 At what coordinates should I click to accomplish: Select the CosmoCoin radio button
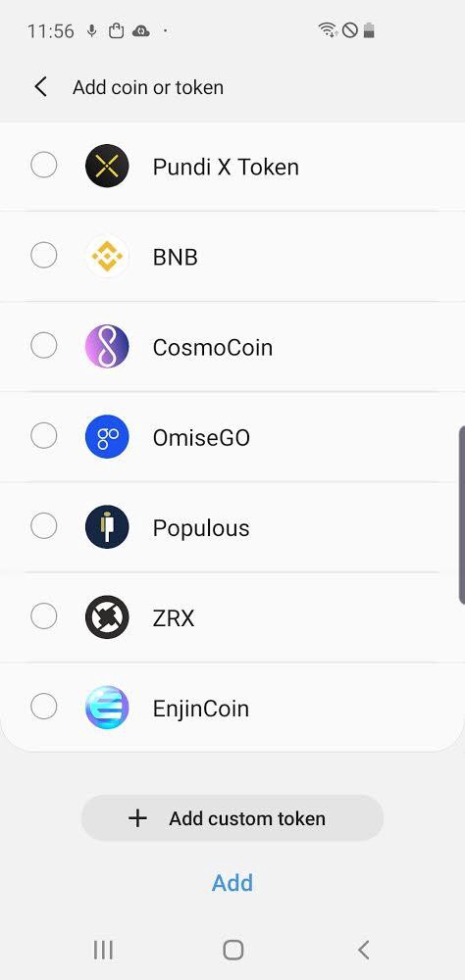pyautogui.click(x=44, y=345)
